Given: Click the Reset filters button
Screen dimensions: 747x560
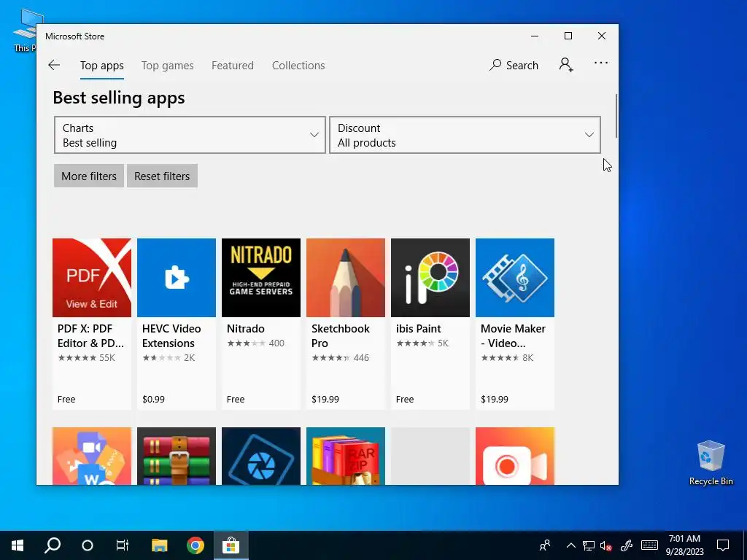Looking at the screenshot, I should [x=162, y=176].
